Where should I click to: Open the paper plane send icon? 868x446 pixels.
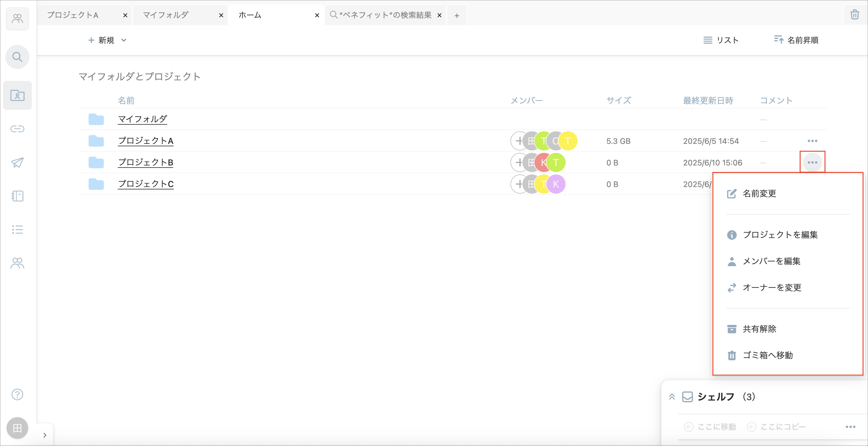17,162
